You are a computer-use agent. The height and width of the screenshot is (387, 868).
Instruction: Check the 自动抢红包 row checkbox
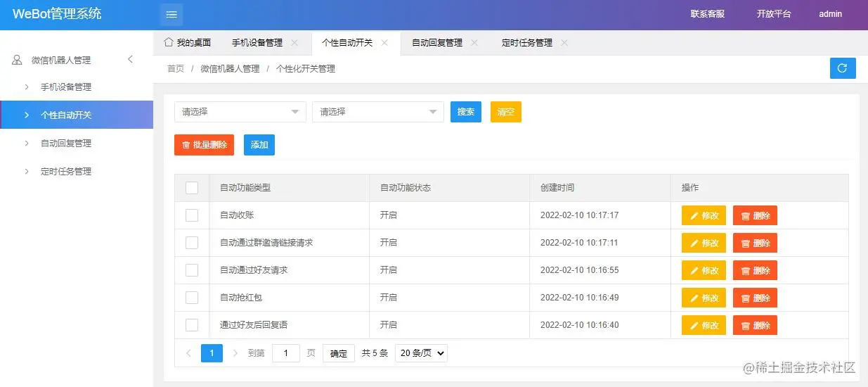[192, 298]
